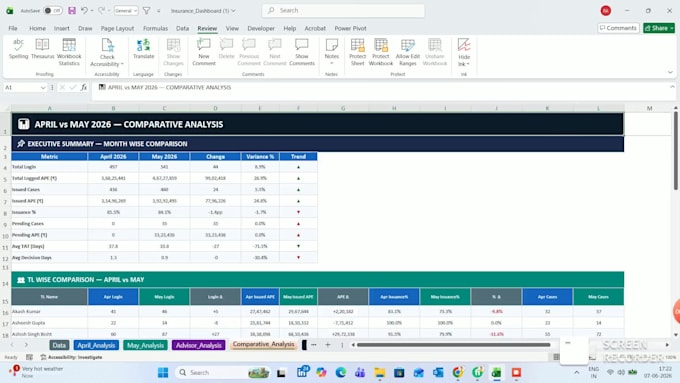Open the File menu
The height and width of the screenshot is (383, 680).
[13, 28]
